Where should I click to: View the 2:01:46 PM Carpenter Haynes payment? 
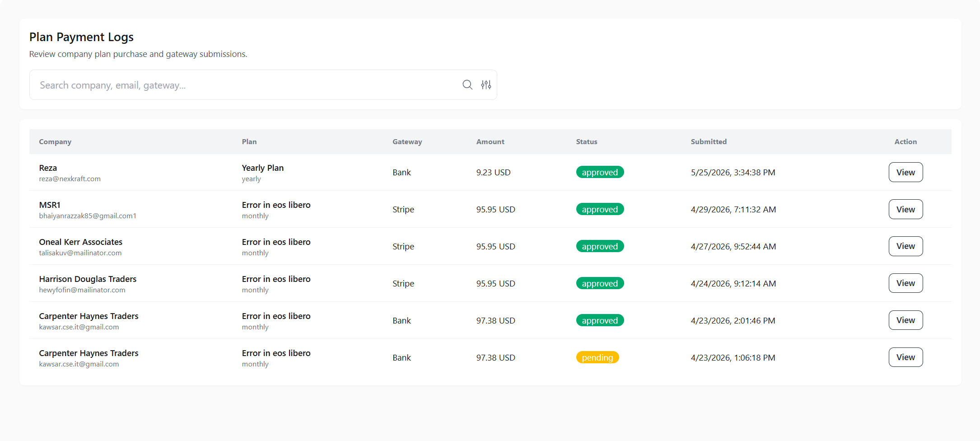(x=905, y=320)
